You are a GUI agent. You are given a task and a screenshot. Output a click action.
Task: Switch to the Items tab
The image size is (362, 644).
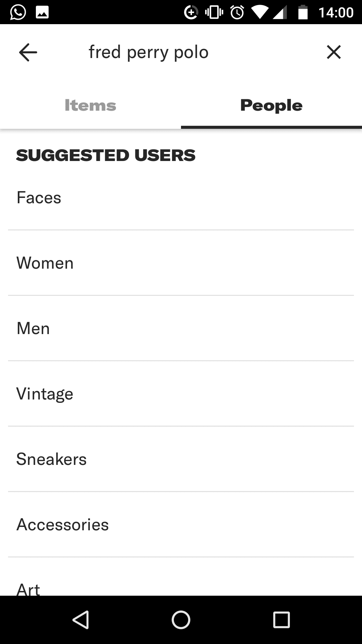(90, 106)
